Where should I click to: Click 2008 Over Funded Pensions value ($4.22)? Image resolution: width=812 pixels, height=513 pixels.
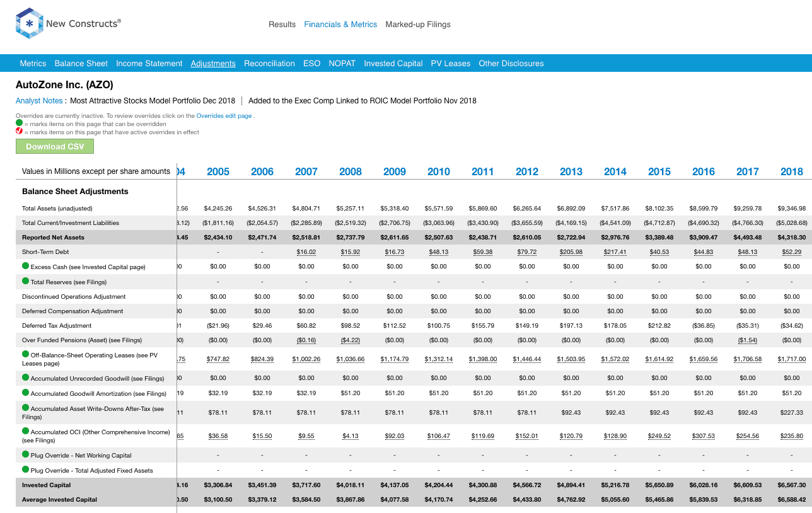point(351,340)
